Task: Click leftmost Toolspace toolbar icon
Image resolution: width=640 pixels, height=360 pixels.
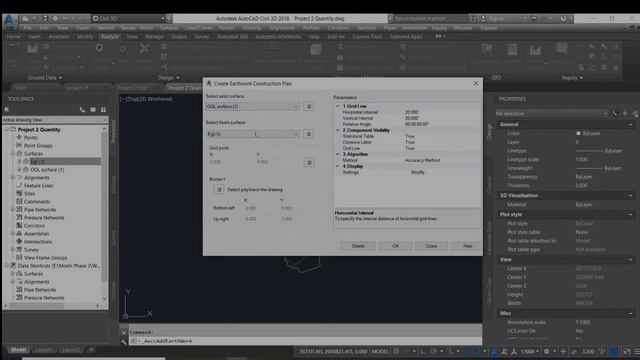Action: tap(7, 109)
